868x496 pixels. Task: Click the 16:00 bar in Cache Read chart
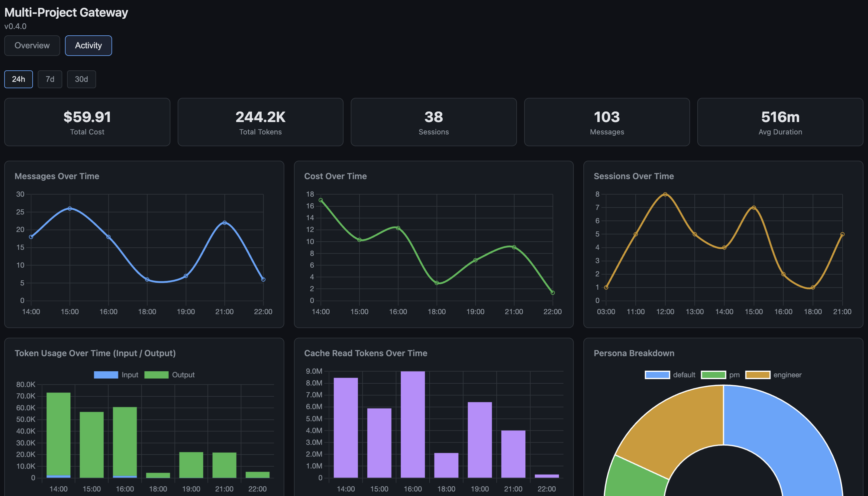point(412,424)
